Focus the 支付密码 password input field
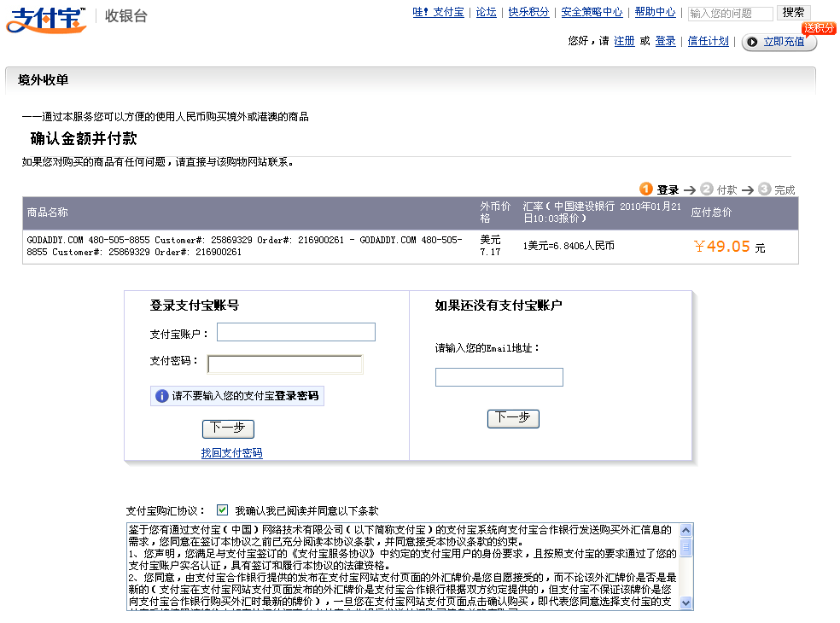840x623 pixels. click(285, 364)
